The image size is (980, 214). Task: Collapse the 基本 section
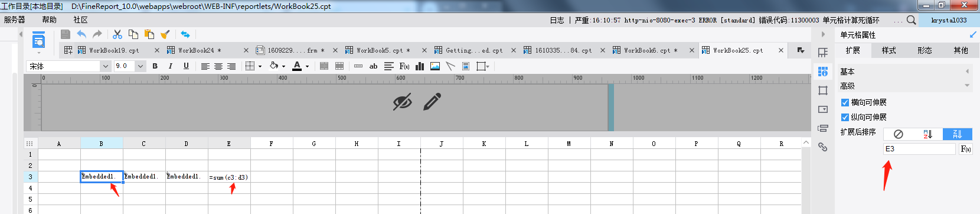(967, 72)
